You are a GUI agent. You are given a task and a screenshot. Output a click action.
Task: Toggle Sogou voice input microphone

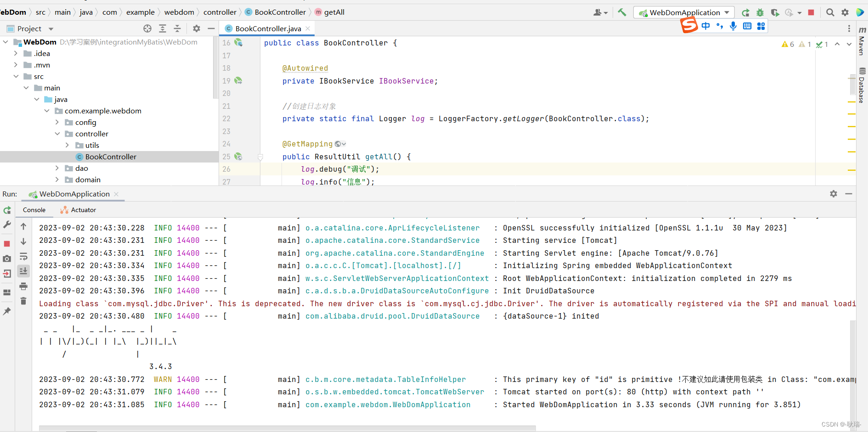coord(733,26)
